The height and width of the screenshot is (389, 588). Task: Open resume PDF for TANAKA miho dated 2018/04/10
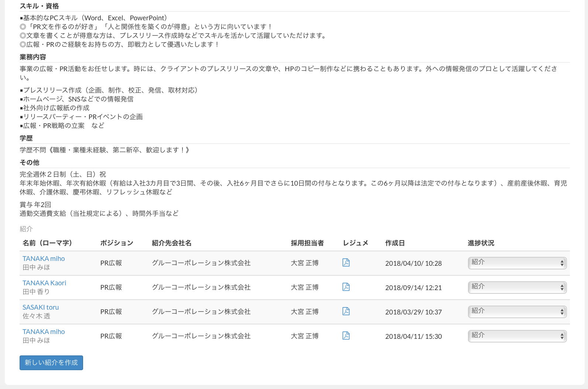(346, 262)
